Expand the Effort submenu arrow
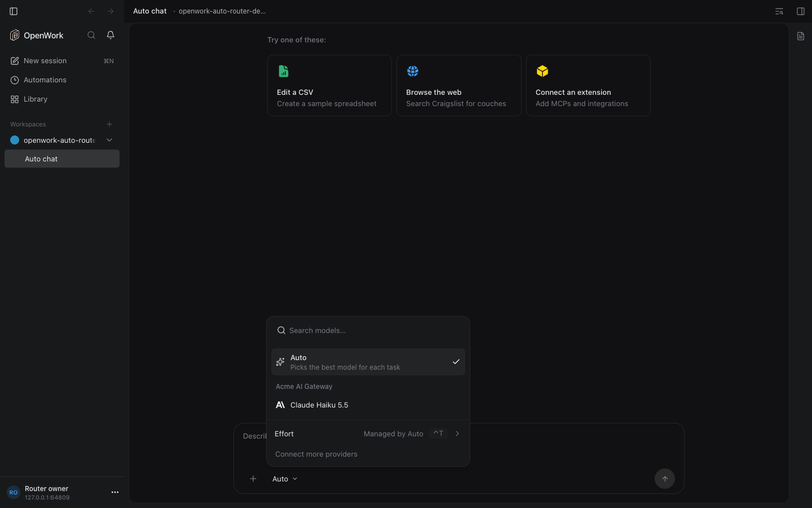This screenshot has height=508, width=812. (x=457, y=433)
